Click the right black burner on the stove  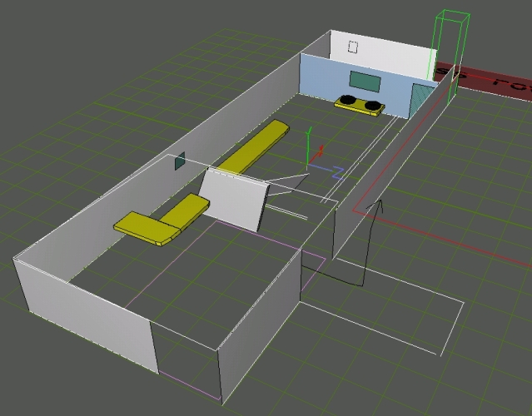[x=372, y=106]
